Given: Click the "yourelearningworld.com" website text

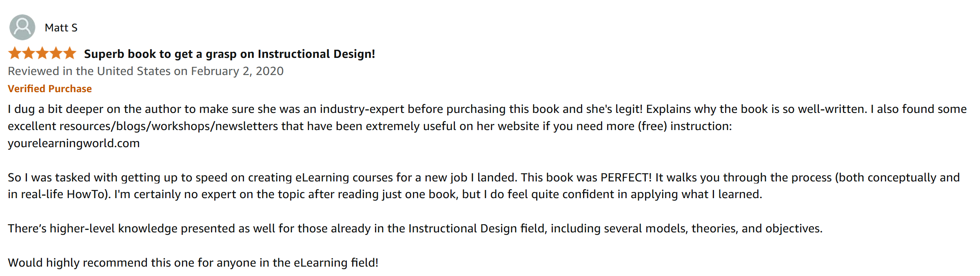Looking at the screenshot, I should (74, 144).
